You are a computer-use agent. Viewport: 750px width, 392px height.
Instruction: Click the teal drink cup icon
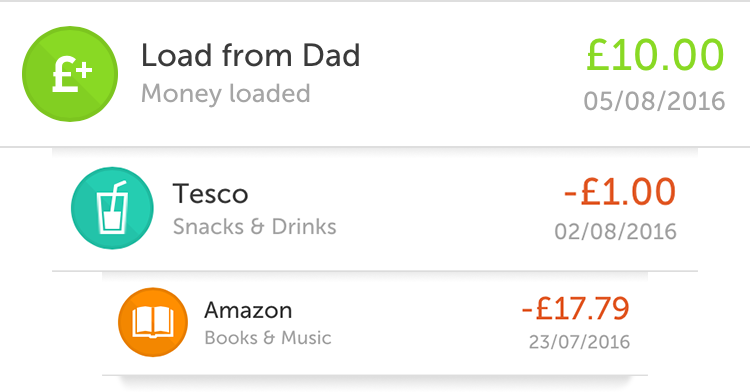coord(112,208)
